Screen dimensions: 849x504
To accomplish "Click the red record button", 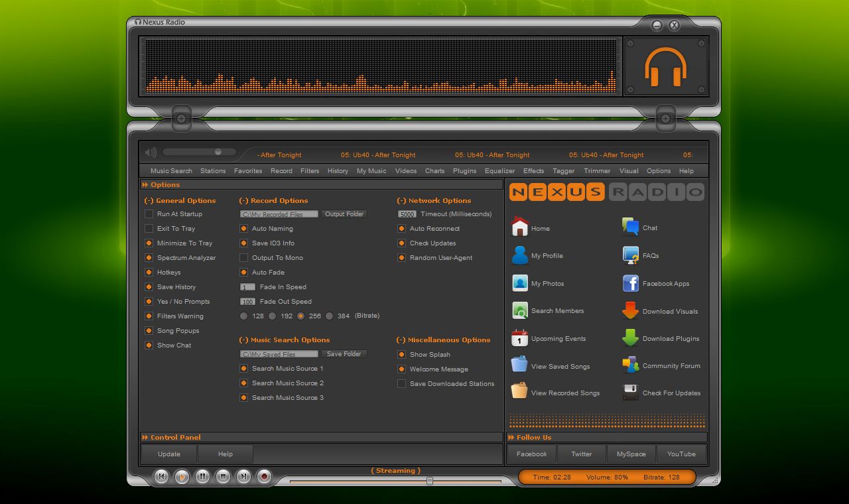I will pos(265,476).
